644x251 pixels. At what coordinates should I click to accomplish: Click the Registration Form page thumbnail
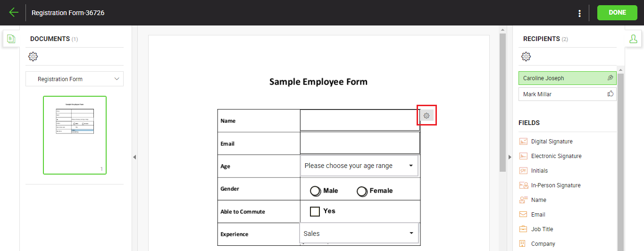75,135
